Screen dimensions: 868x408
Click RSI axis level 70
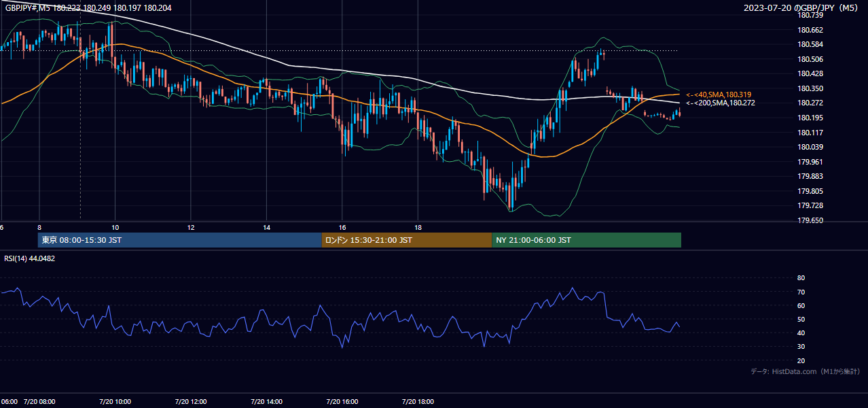(x=801, y=292)
